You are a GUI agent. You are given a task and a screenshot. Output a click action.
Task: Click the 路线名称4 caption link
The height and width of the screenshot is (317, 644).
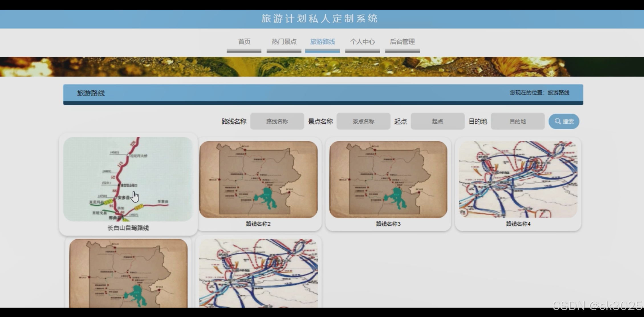pyautogui.click(x=518, y=224)
